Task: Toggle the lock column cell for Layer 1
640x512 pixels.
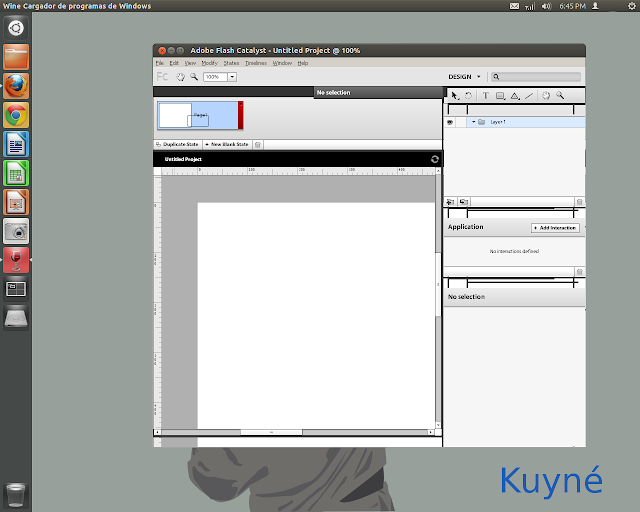Action: [x=461, y=122]
